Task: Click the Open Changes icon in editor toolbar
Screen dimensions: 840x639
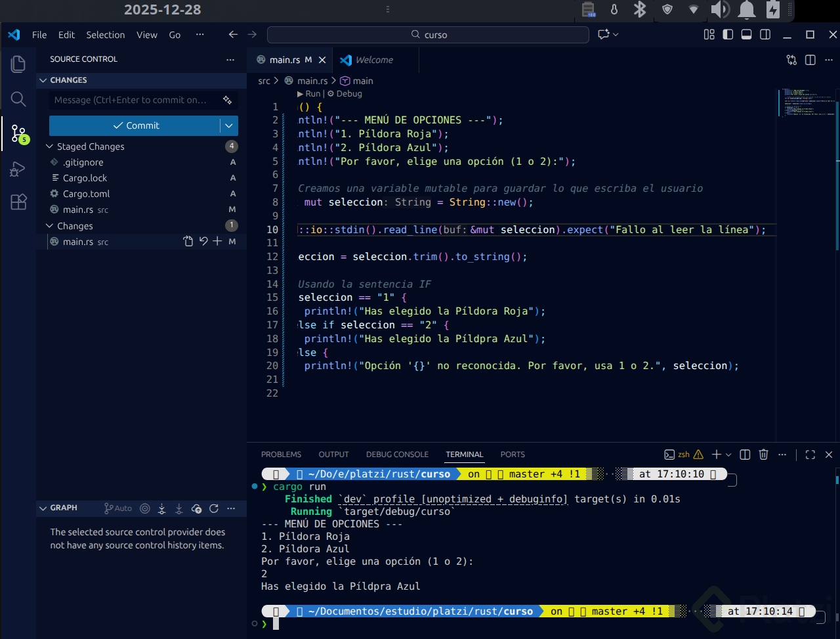Action: point(792,60)
